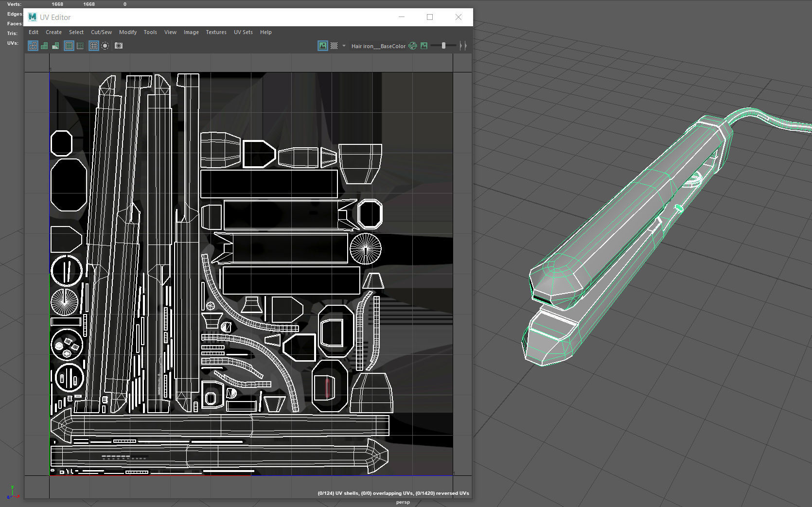The width and height of the screenshot is (812, 507).
Task: Open the Cut/Sew menu
Action: coord(101,32)
